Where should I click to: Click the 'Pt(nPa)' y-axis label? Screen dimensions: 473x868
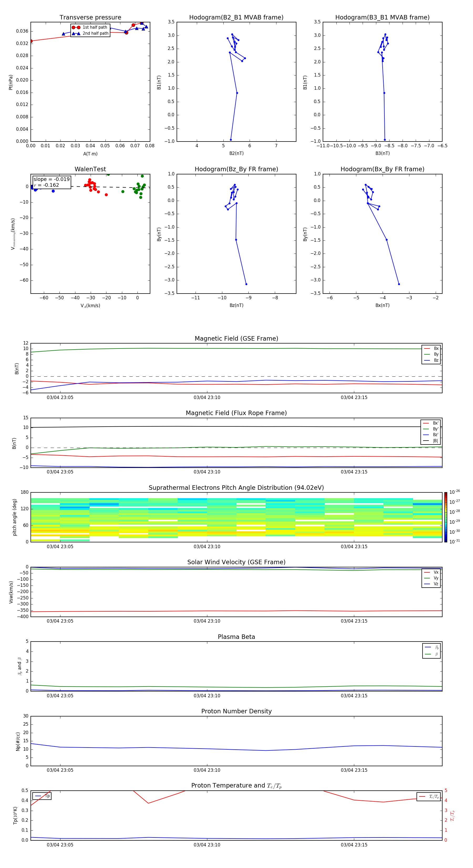tap(11, 82)
